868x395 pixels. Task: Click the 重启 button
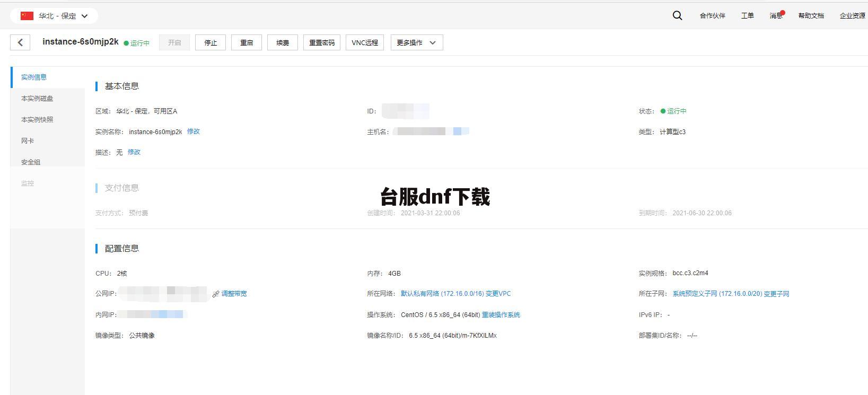coord(247,42)
